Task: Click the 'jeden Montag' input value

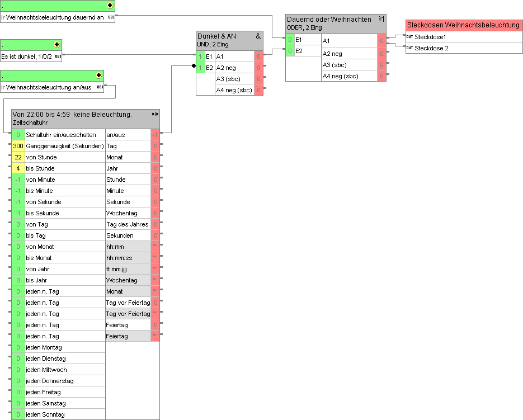Action: [x=18, y=347]
